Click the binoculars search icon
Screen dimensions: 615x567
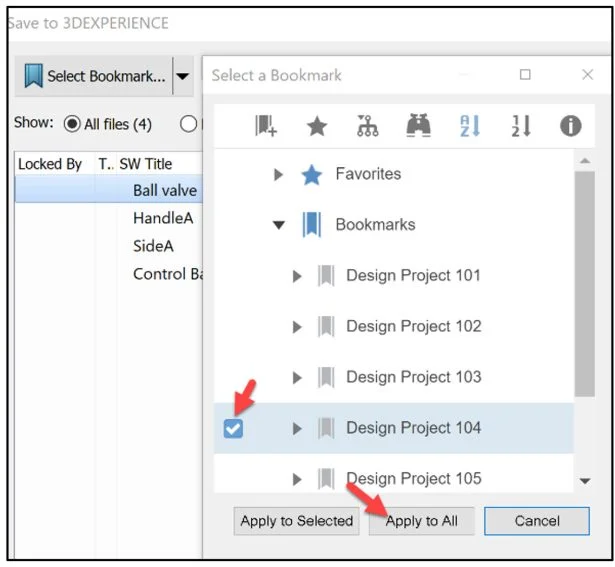[418, 125]
